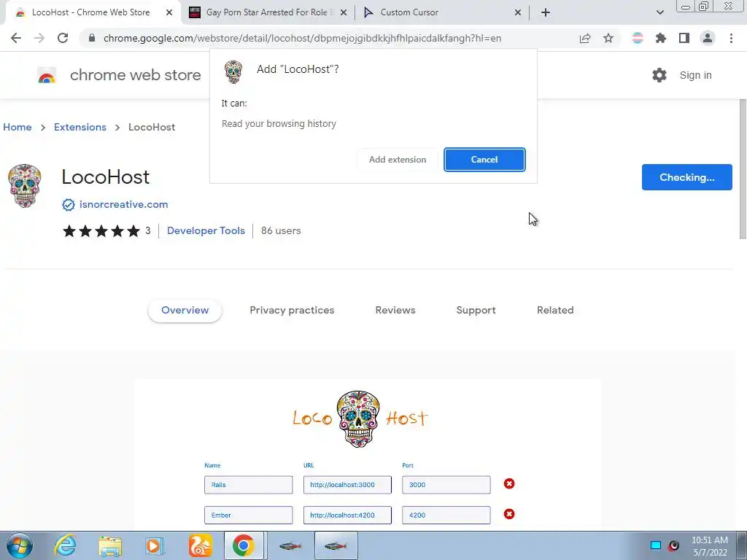747x560 pixels.
Task: Click the http://localhost:3000 URL field
Action: click(x=347, y=485)
